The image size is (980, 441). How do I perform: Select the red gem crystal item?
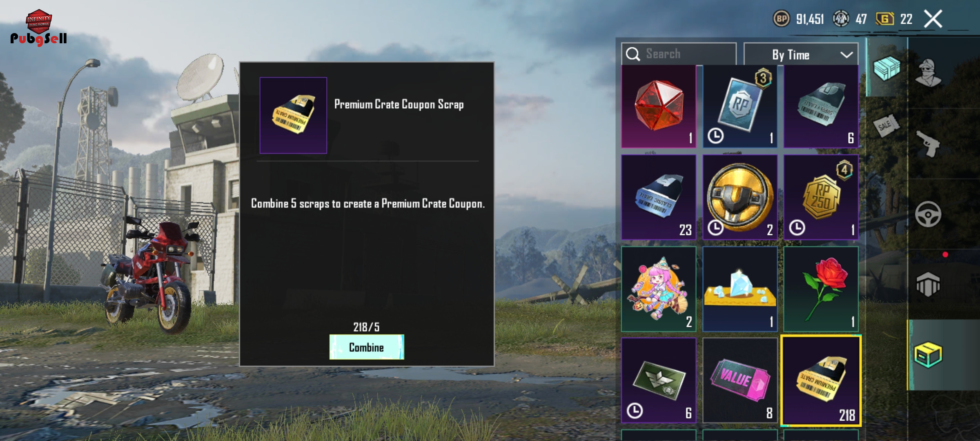click(658, 106)
